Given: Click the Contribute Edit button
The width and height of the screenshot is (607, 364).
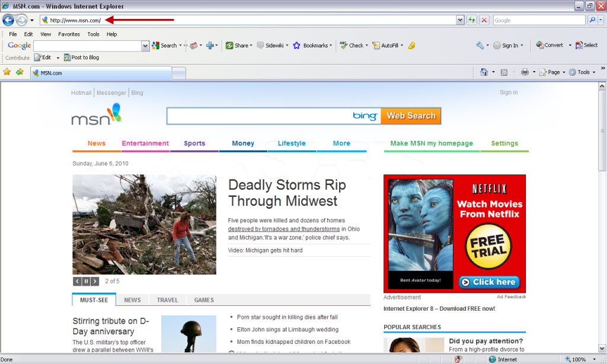Looking at the screenshot, I should [x=43, y=58].
